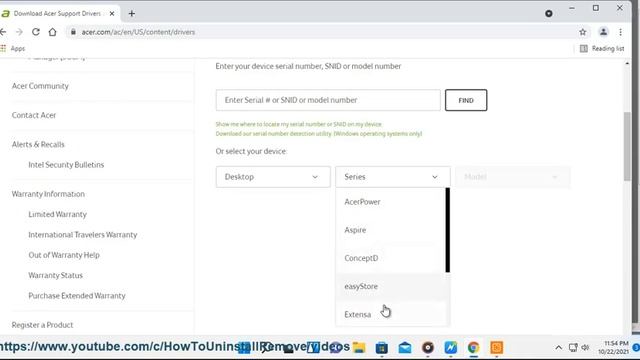Viewport: 640px width, 360px height.
Task: Open International Travelers Warranty link
Action: (83, 235)
